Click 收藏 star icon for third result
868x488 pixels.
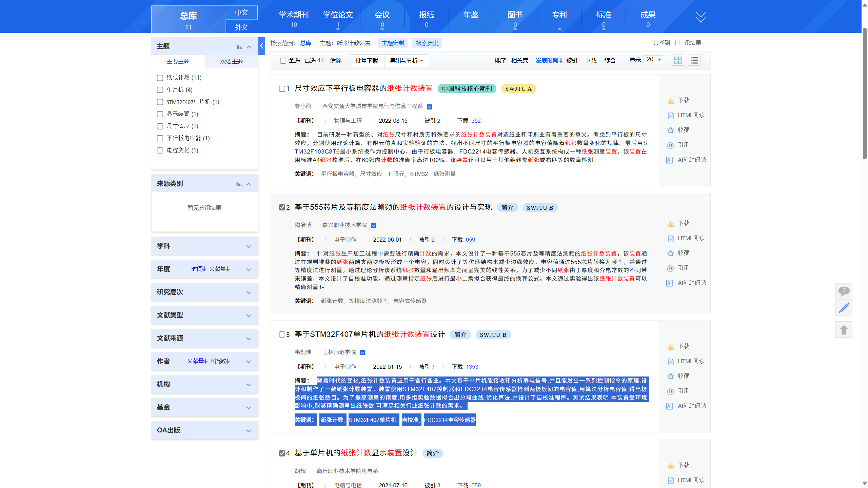click(671, 376)
